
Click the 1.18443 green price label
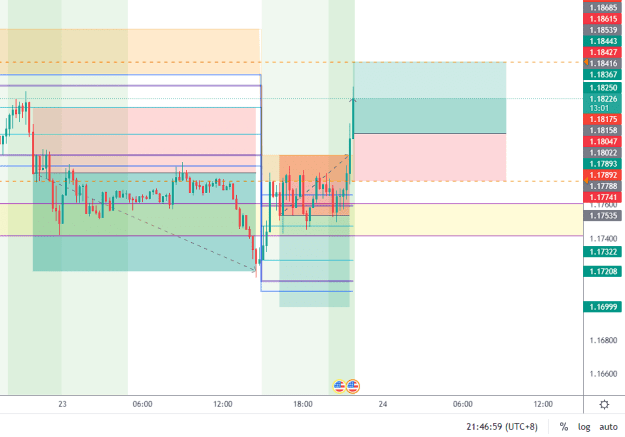pos(603,41)
